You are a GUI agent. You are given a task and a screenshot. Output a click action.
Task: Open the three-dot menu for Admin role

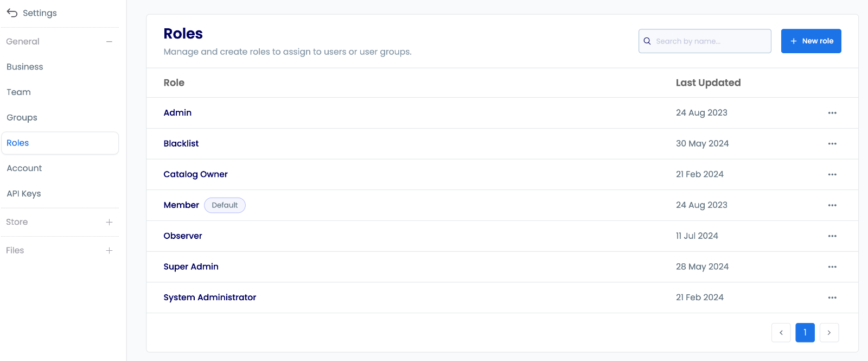(x=832, y=113)
